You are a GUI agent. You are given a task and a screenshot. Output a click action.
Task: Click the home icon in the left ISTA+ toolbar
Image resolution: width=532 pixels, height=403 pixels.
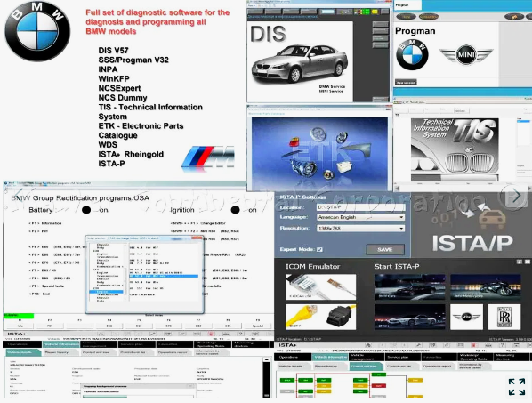(101, 334)
